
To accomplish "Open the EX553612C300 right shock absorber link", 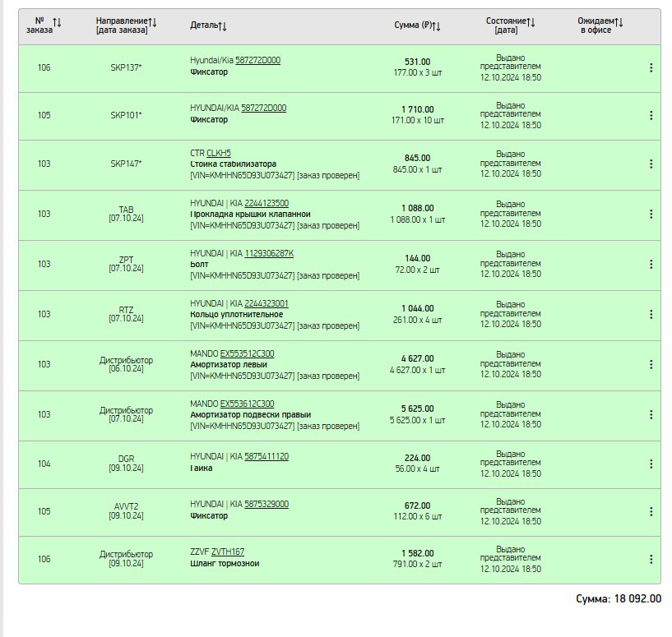I will click(247, 404).
